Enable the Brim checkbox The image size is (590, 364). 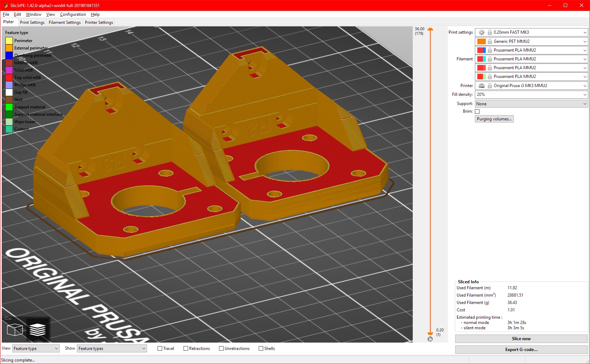(x=477, y=111)
